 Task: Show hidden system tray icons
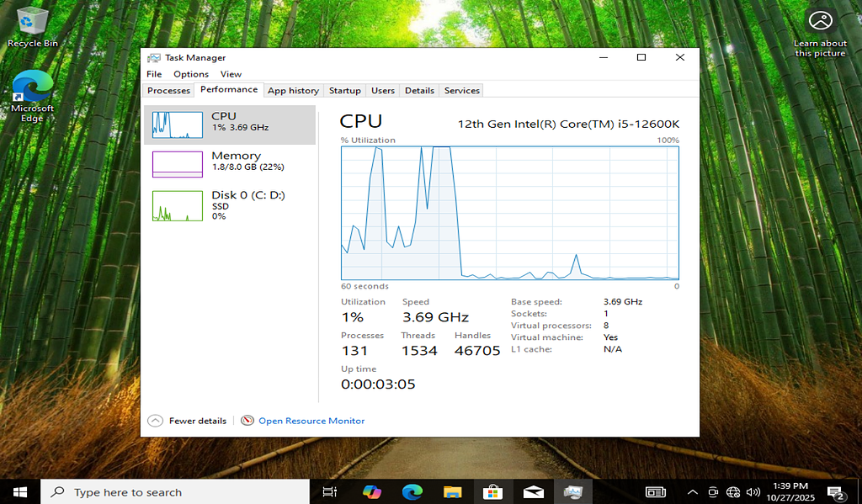(692, 492)
